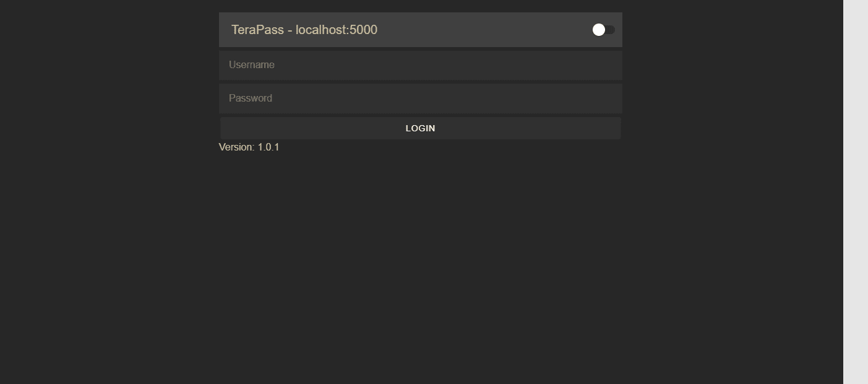Click the light gray strip at right edge
The image size is (868, 384).
[856, 192]
